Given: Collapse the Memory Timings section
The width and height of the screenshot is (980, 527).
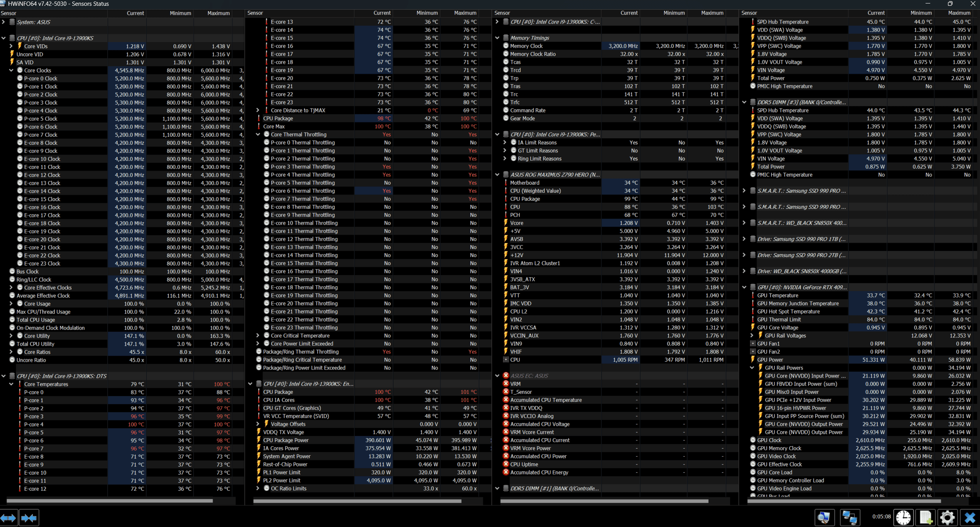Looking at the screenshot, I should (497, 38).
